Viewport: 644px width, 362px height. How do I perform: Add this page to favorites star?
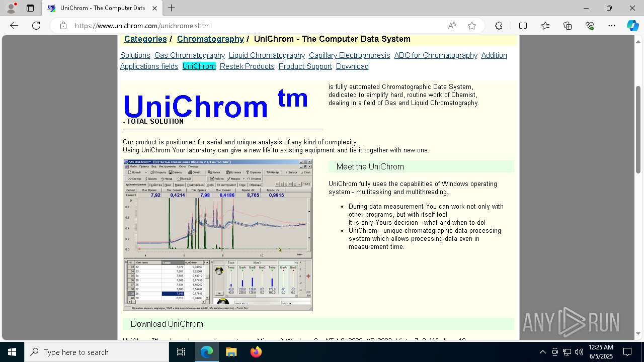(472, 26)
